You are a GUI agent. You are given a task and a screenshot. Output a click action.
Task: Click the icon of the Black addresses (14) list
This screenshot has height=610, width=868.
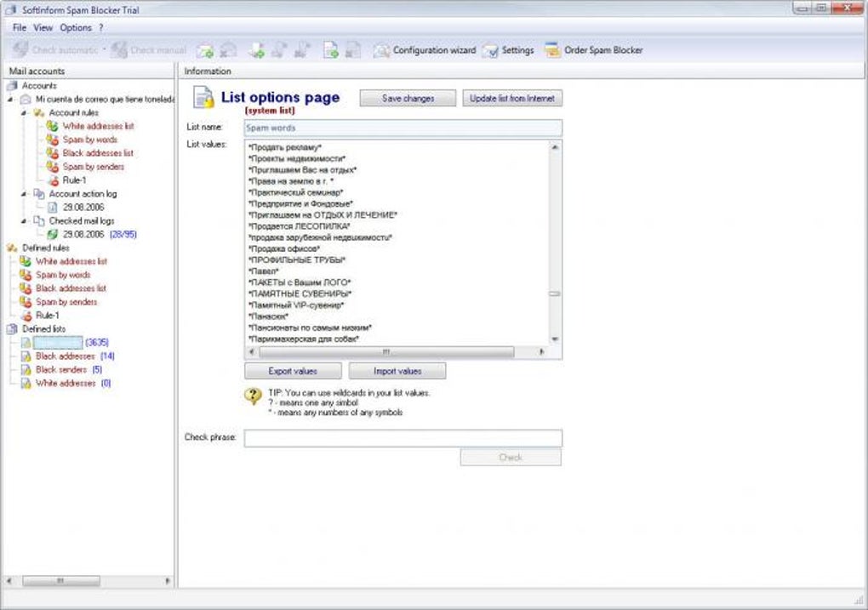click(x=26, y=356)
